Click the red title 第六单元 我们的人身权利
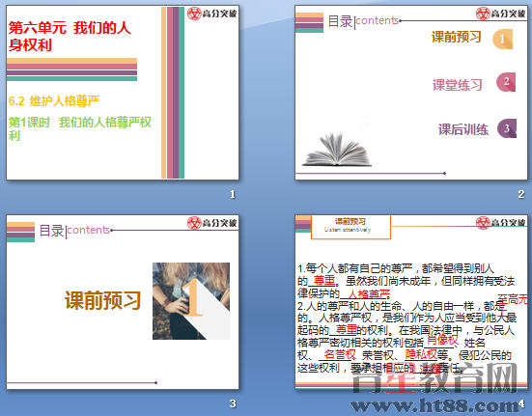This screenshot has height=416, width=532. click(70, 36)
